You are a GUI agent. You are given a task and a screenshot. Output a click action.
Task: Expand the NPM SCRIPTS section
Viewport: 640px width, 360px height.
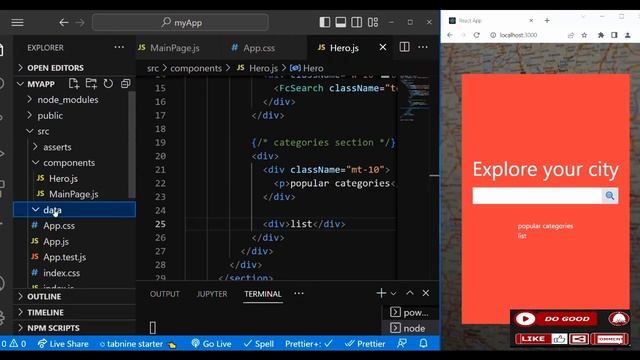click(x=53, y=328)
